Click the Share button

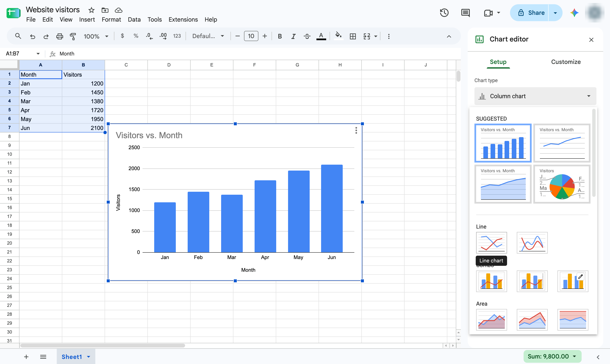530,13
